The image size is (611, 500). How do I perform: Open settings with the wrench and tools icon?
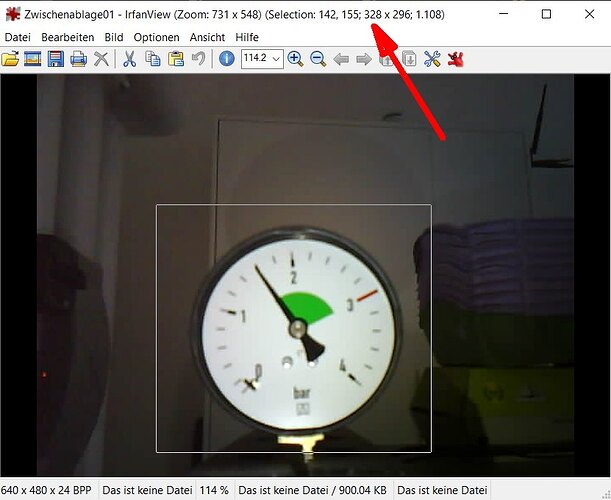[432, 59]
